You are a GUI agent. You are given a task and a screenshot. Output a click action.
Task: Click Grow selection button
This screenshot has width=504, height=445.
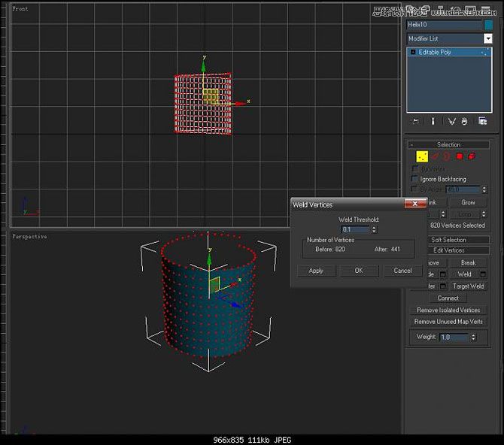(x=468, y=202)
